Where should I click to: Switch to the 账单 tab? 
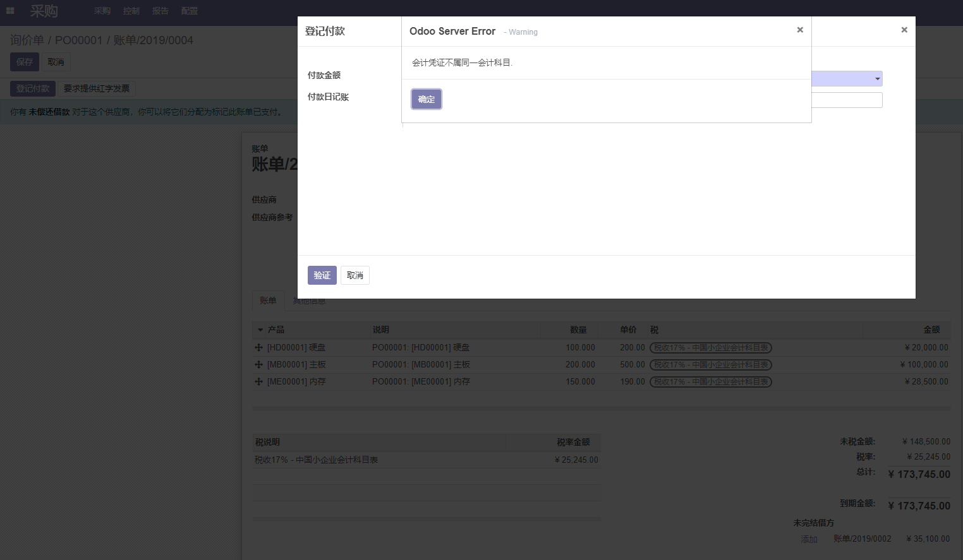[x=268, y=301]
